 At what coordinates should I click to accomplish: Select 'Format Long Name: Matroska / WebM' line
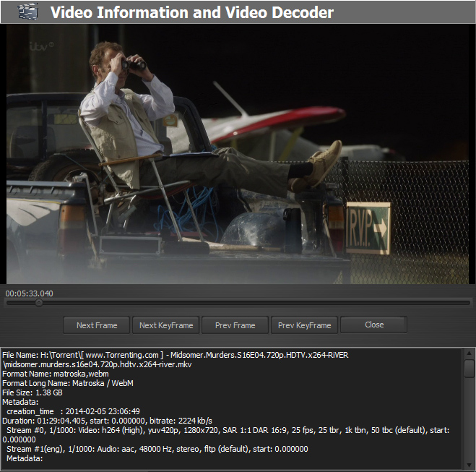click(x=68, y=383)
